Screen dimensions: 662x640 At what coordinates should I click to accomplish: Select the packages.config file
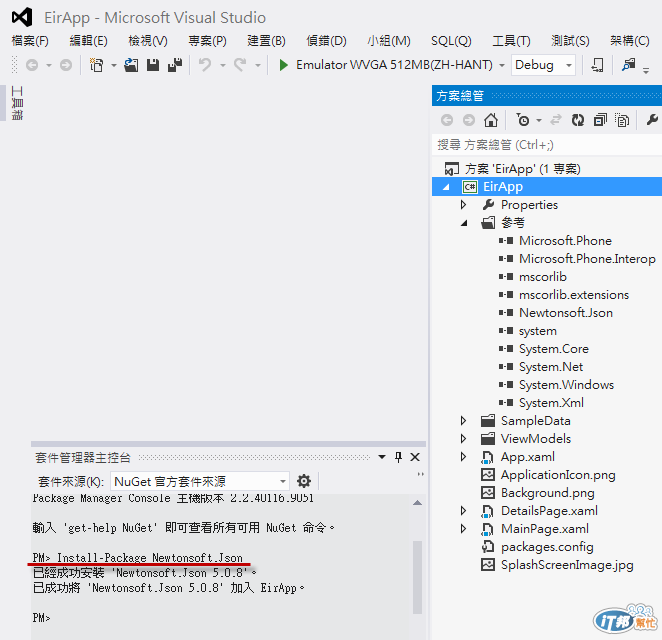pos(547,547)
